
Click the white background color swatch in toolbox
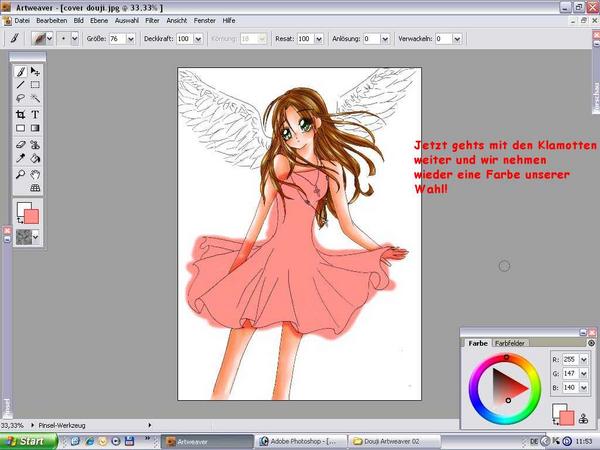(22, 208)
